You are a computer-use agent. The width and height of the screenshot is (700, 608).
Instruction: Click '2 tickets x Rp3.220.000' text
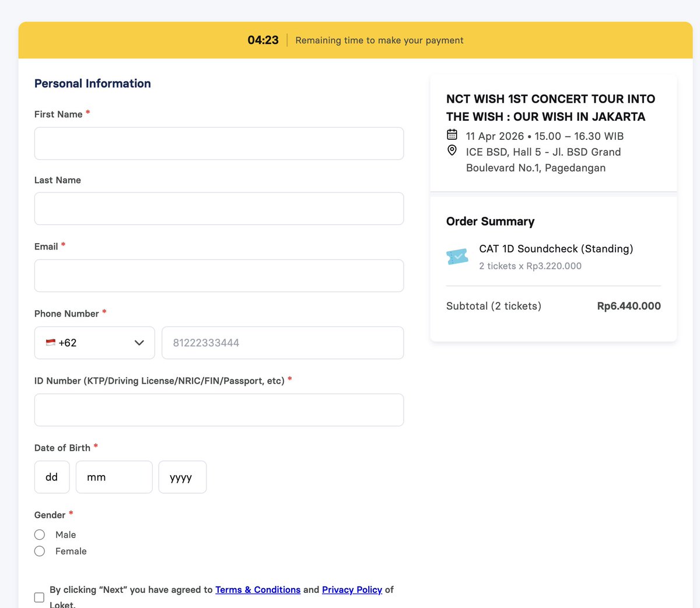[530, 266]
